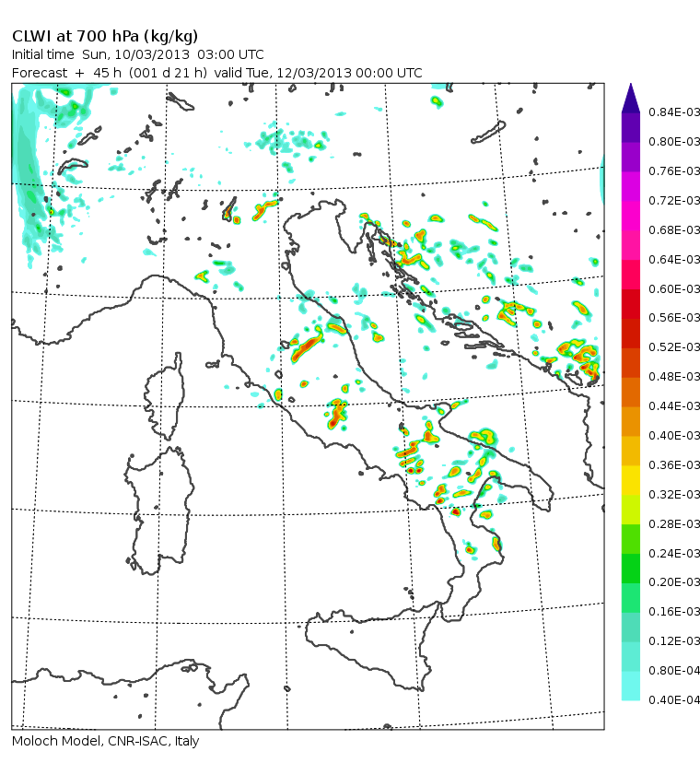Screen dimensions: 700x763
Task: Click the 0.52E-03 legend label
Action: tap(674, 347)
